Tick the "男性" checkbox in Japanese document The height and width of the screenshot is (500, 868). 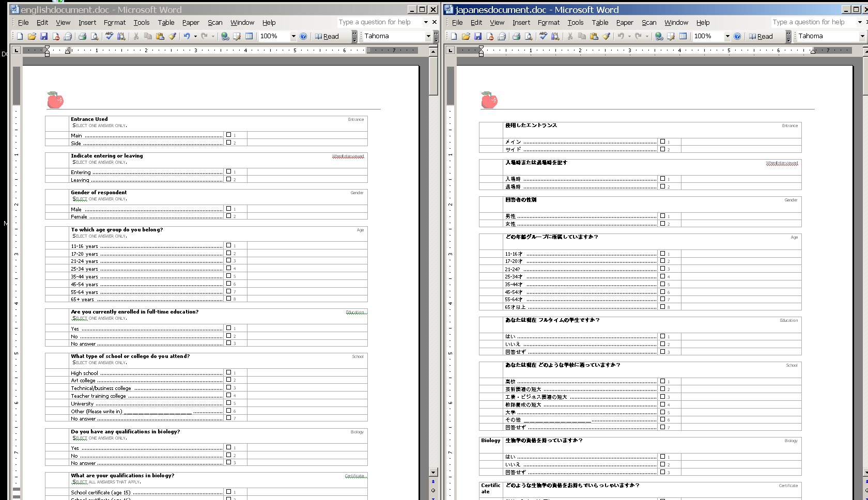pyautogui.click(x=662, y=216)
